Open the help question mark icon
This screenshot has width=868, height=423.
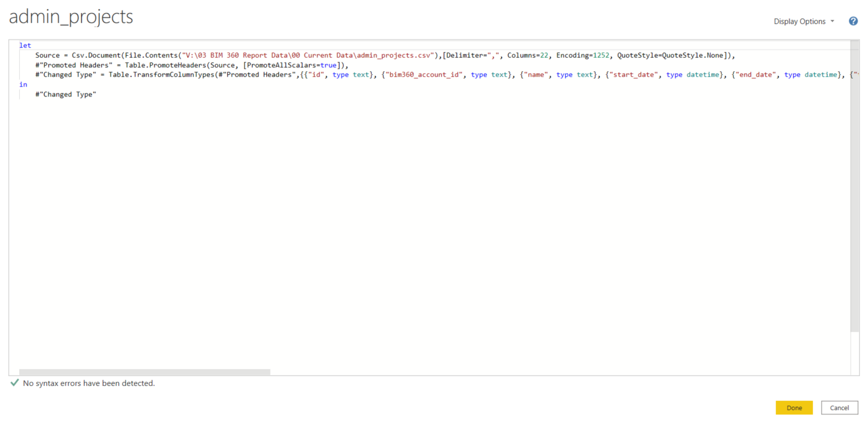click(853, 21)
